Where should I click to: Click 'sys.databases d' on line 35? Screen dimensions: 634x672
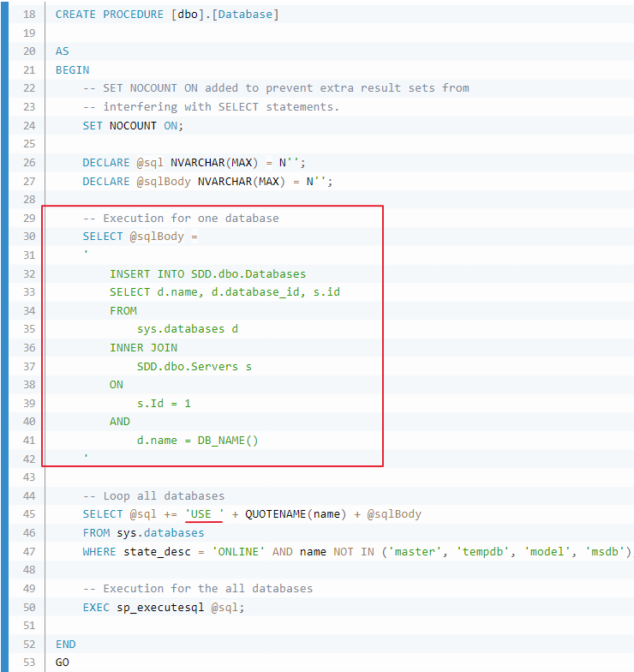pos(188,329)
